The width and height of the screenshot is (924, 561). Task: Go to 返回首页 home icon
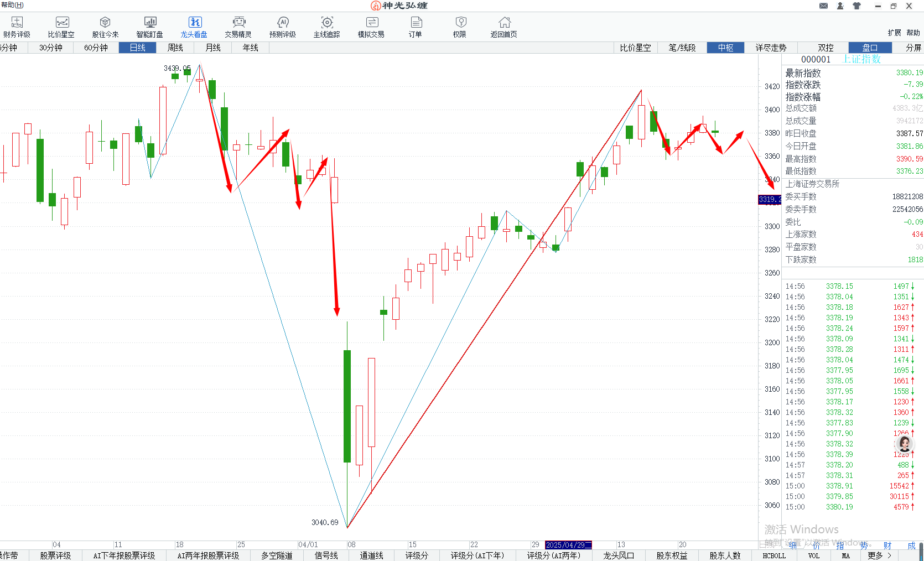(503, 27)
